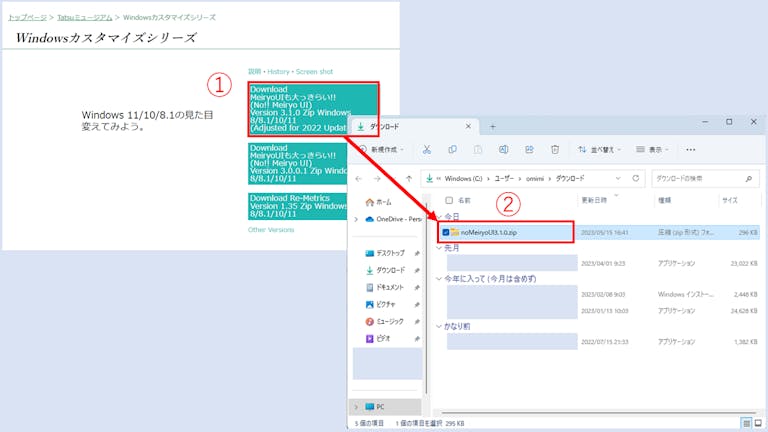This screenshot has width=768, height=432.
Task: Open ミュージック in the navigation pane
Action: pos(385,322)
